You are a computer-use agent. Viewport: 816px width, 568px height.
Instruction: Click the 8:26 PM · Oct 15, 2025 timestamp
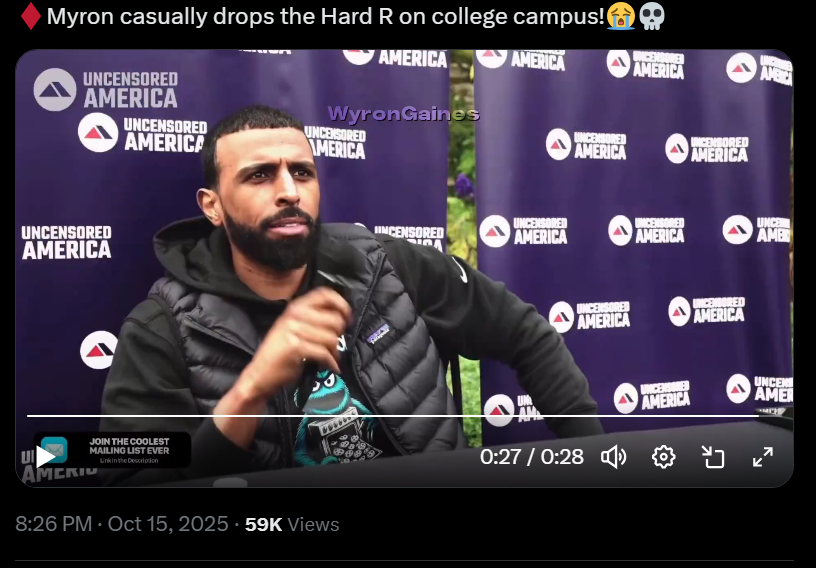[122, 524]
